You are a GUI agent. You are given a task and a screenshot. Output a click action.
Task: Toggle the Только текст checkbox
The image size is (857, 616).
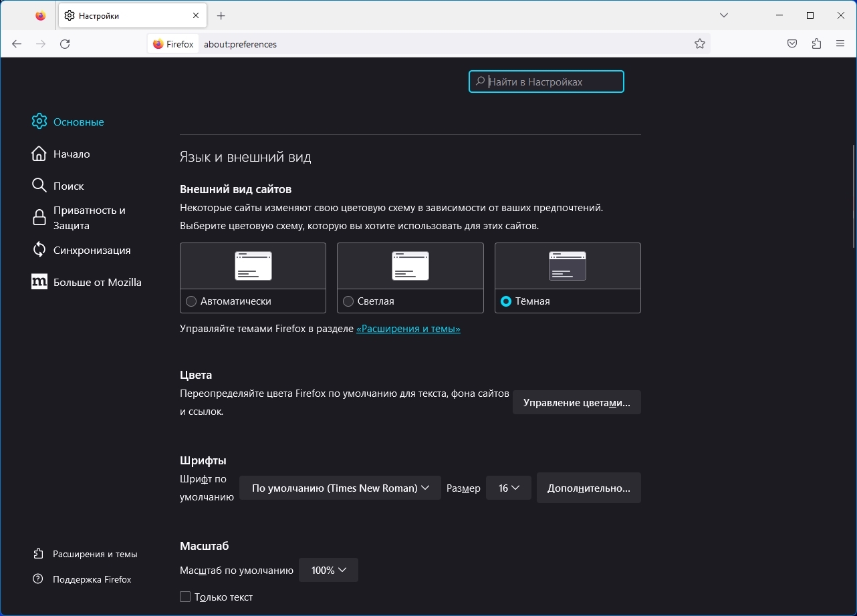185,597
